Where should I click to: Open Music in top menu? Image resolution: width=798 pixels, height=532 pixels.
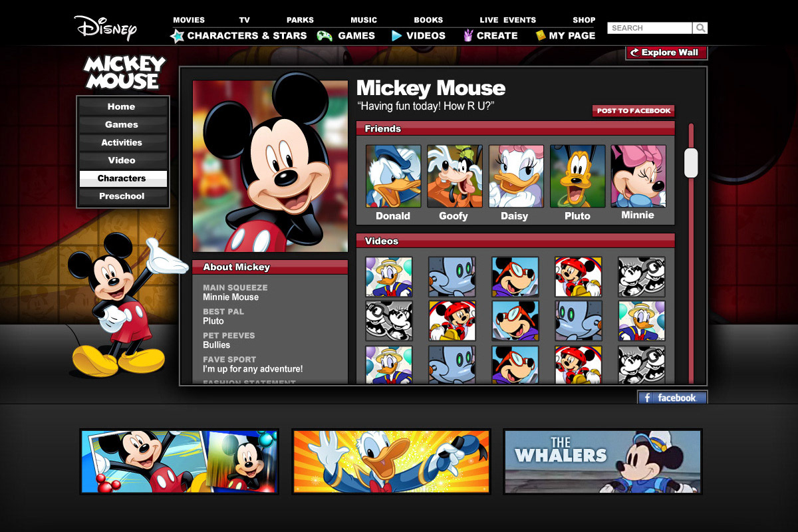coord(364,20)
